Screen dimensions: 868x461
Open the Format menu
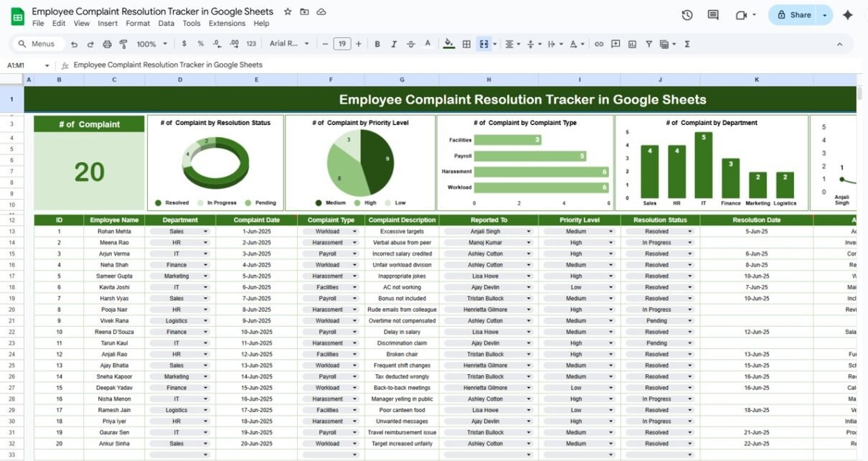(x=138, y=23)
